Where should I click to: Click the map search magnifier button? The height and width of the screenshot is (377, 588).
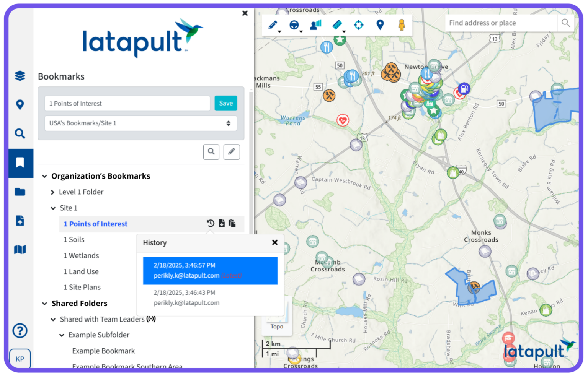click(566, 23)
